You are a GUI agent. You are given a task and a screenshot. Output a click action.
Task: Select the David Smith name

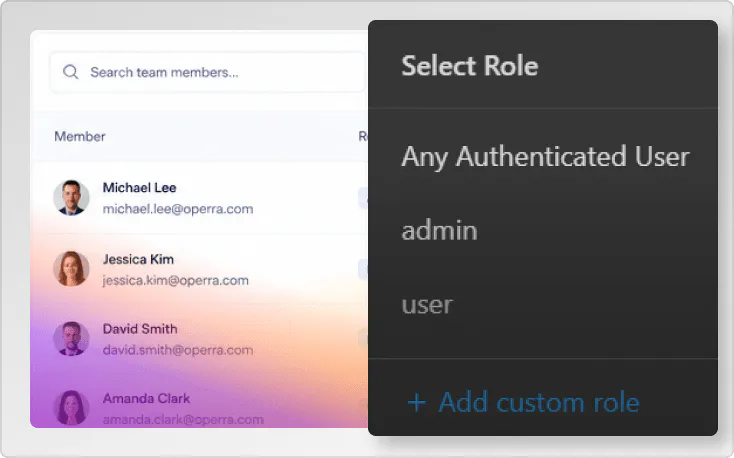[140, 329]
